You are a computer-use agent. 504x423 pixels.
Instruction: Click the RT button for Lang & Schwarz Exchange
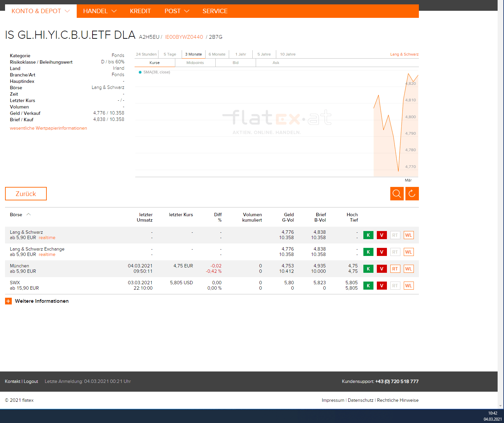click(x=395, y=252)
